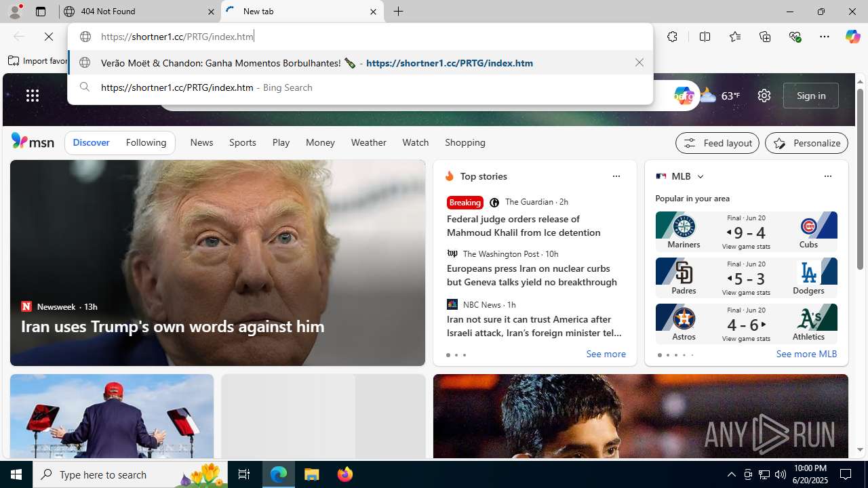Image resolution: width=868 pixels, height=488 pixels.
Task: Launch Firefox from taskbar
Action: point(344,474)
